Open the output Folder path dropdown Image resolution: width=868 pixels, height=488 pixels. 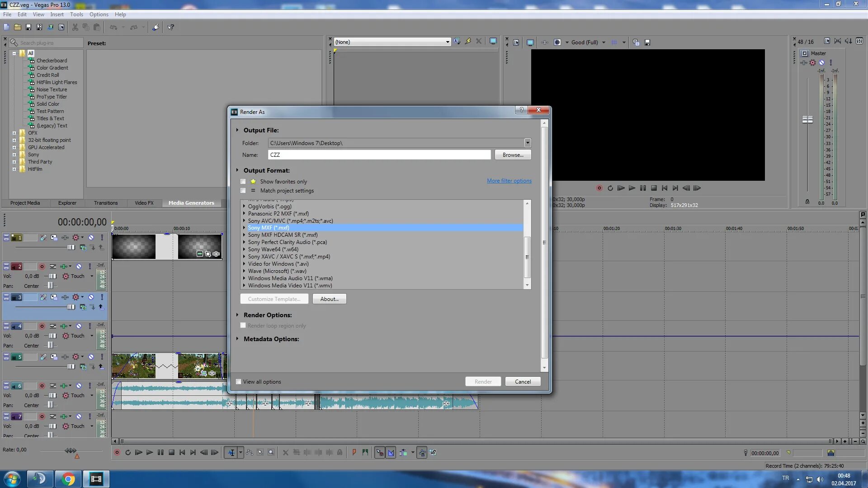click(x=527, y=143)
